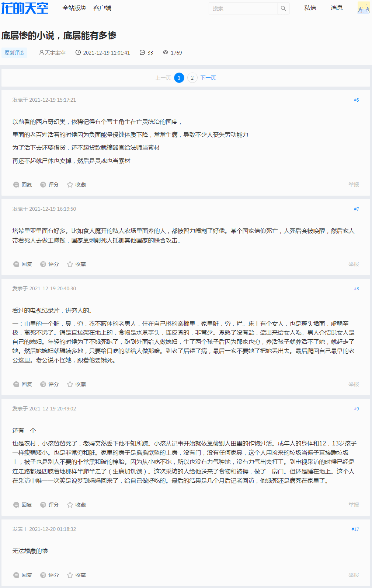Go to 上一页 previous page
This screenshot has width=372, height=588.
[x=163, y=78]
